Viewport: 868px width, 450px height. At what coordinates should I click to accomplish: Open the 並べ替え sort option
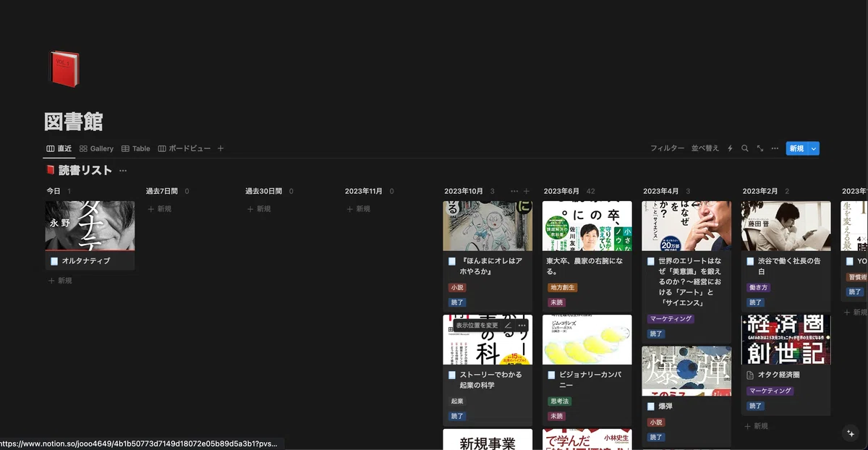705,148
